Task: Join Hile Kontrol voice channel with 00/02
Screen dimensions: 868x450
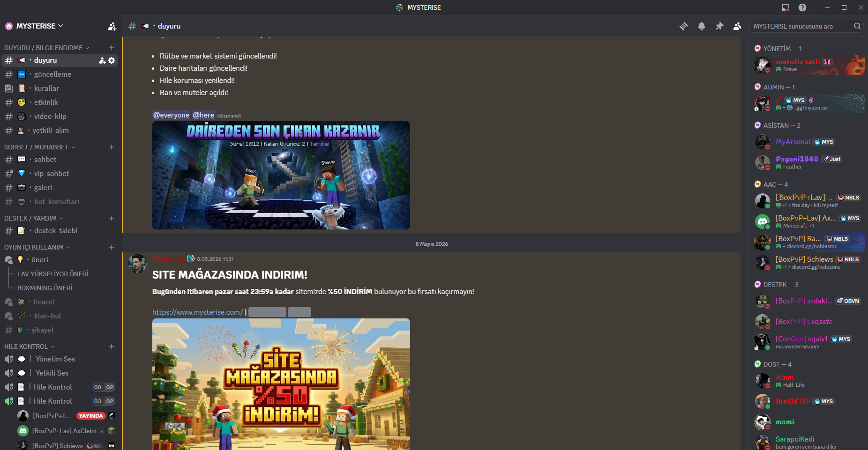Action: pyautogui.click(x=61, y=387)
